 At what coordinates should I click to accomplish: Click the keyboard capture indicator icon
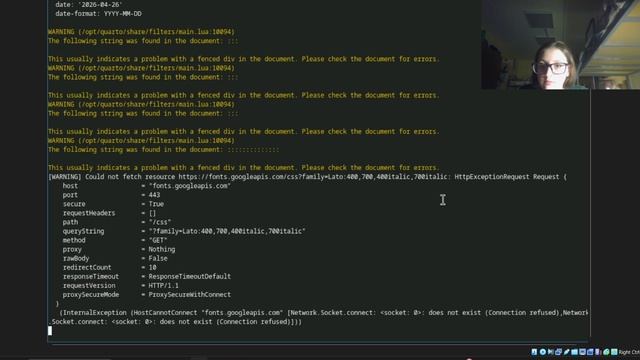(x=614, y=352)
